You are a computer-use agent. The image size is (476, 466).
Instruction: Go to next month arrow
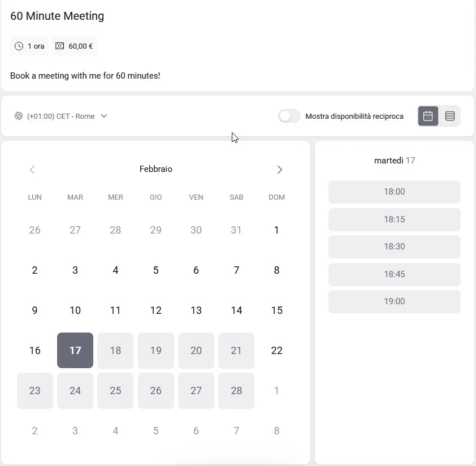coord(279,170)
